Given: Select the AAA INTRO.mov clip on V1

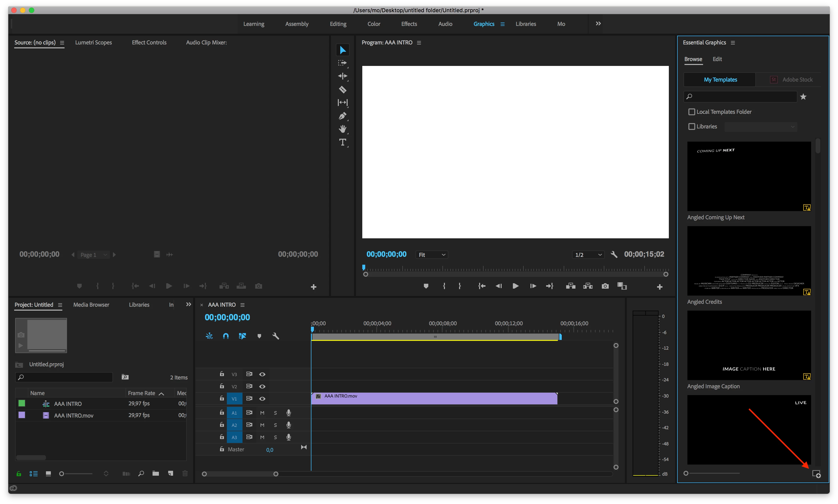Looking at the screenshot, I should (x=434, y=398).
